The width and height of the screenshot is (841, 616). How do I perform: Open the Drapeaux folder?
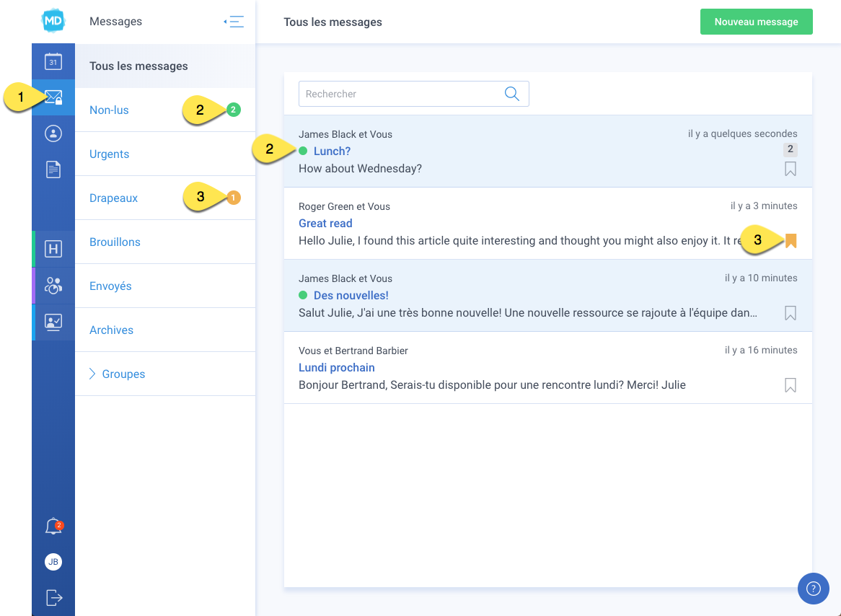[x=165, y=198]
